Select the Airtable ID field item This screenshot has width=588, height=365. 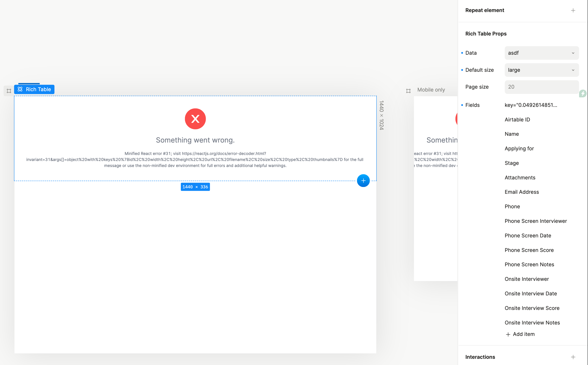[517, 119]
